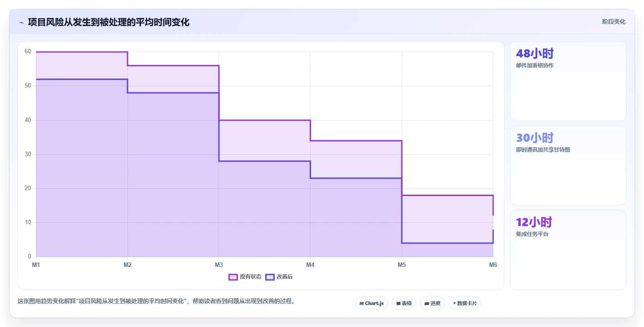This screenshot has height=327, width=644.
Task: Click the M4 x-axis label
Action: pyautogui.click(x=310, y=265)
